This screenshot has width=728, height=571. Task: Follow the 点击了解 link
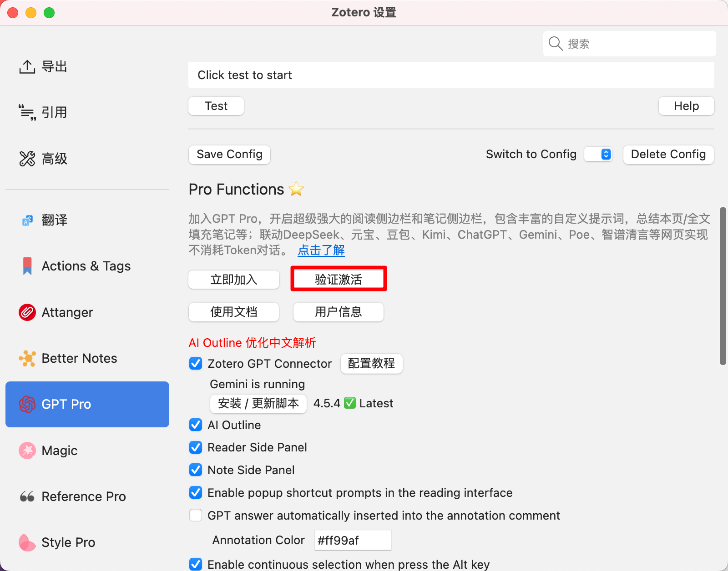(x=321, y=250)
